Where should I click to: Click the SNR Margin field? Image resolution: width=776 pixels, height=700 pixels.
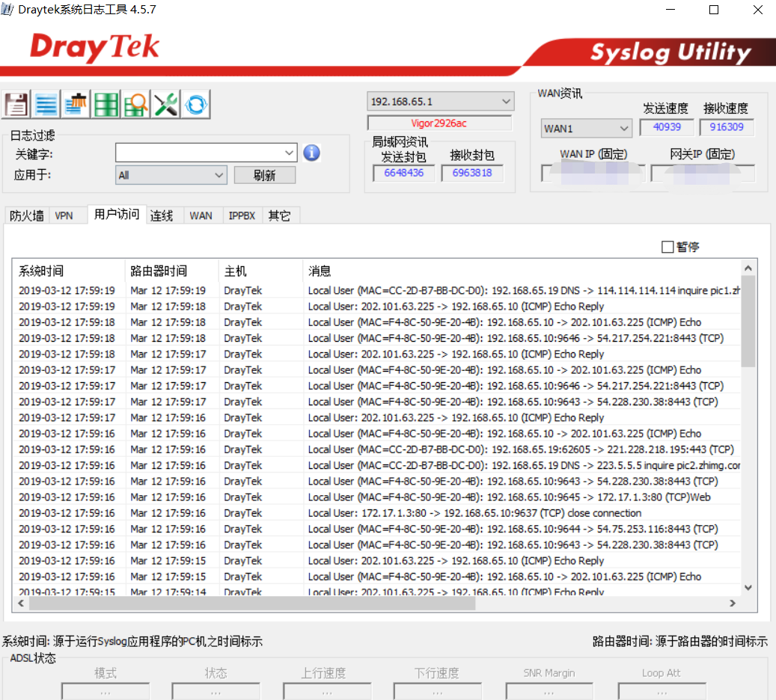(549, 692)
